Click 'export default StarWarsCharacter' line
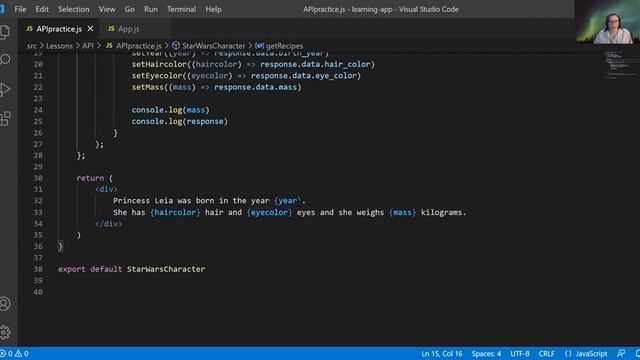The image size is (640, 360). click(131, 269)
